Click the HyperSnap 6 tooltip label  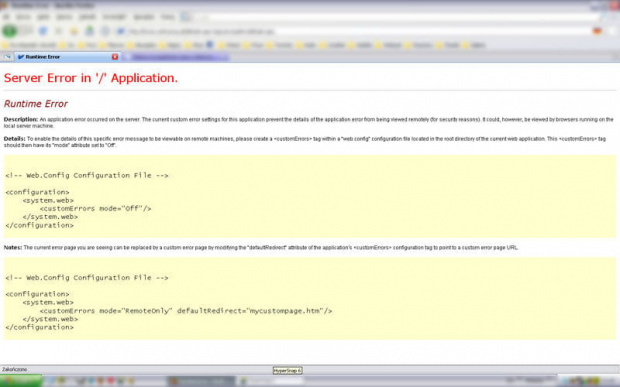(287, 370)
